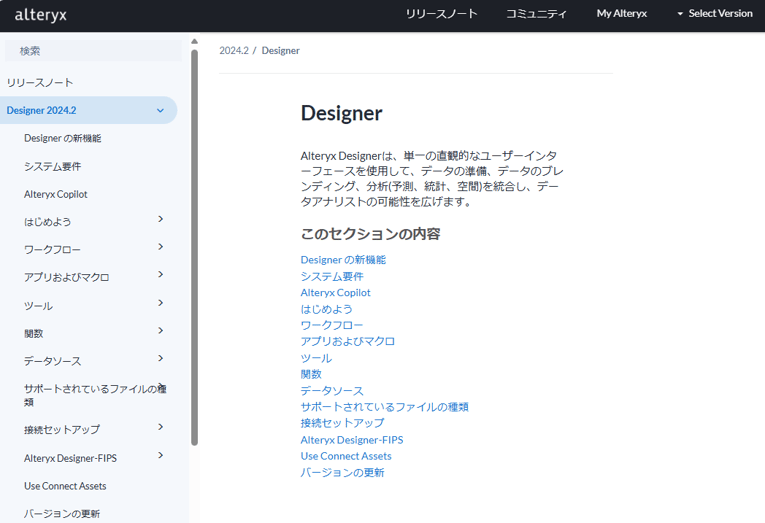Viewport: 765px width, 523px height.
Task: Open the Select Version dropdown
Action: click(715, 14)
